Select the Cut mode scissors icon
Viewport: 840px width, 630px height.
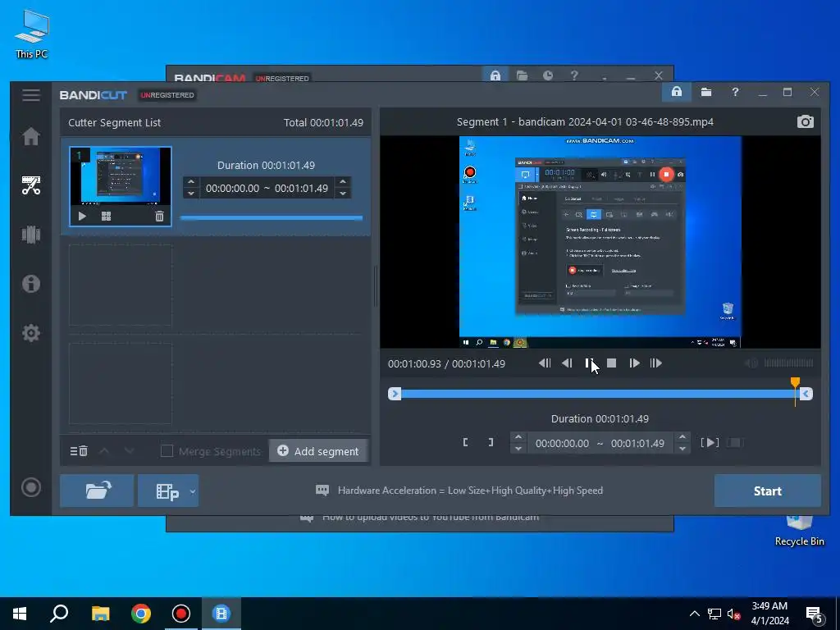pyautogui.click(x=31, y=185)
